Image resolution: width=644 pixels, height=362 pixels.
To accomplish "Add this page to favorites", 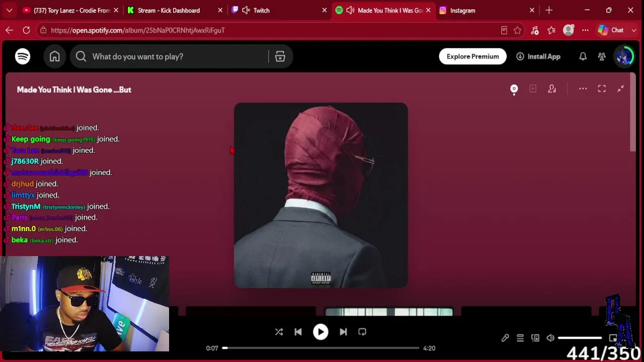I will (x=517, y=30).
